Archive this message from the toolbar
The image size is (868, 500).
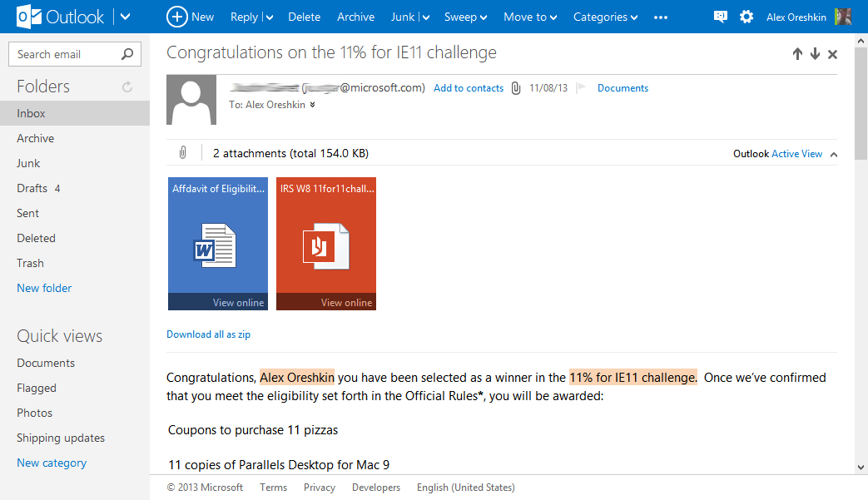pos(355,17)
